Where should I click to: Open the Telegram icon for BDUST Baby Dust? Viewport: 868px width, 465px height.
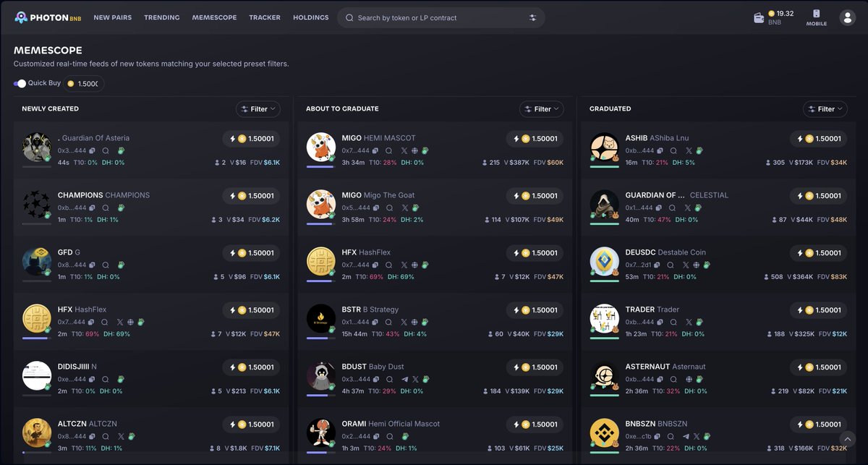[404, 380]
